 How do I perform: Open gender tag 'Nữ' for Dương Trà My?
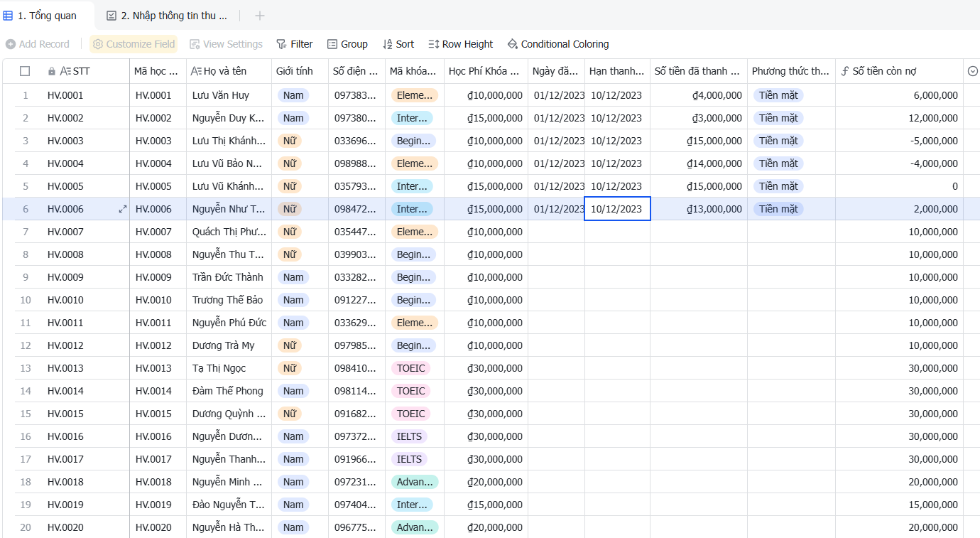click(x=290, y=345)
